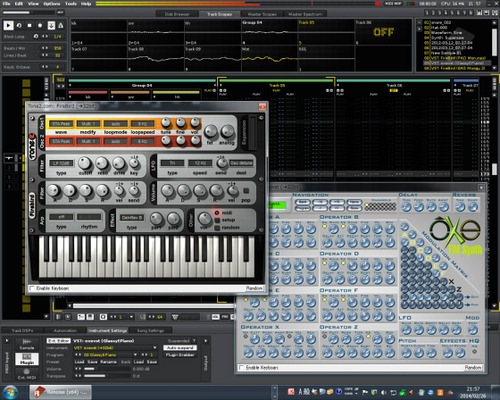This screenshot has width=500, height=400.
Task: Toggle the Block Loop icon
Action: coord(36,36)
